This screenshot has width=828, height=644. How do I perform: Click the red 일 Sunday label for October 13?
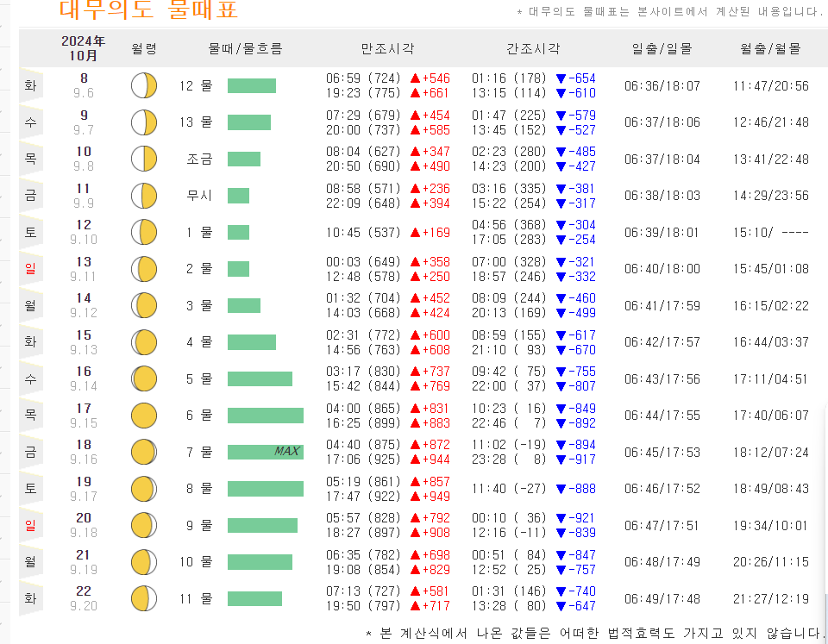pos(31,268)
